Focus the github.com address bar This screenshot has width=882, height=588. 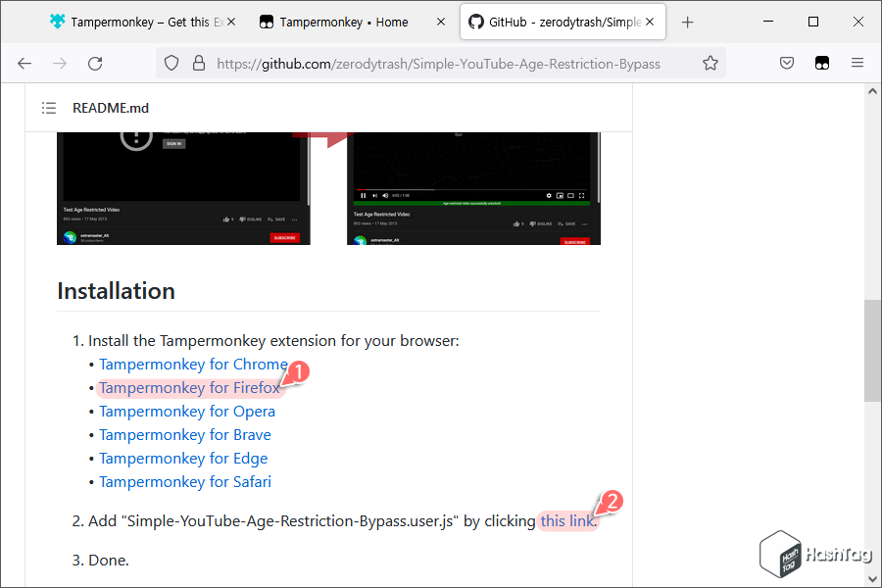coord(438,64)
